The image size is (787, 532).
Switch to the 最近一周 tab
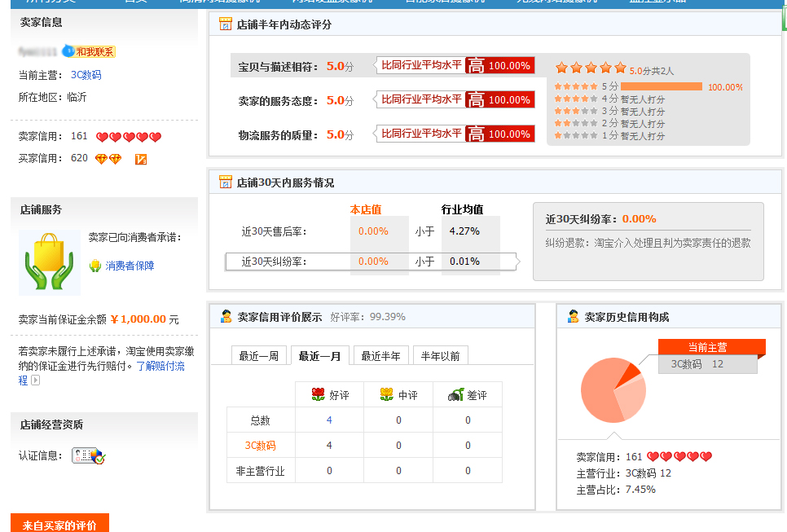[259, 356]
